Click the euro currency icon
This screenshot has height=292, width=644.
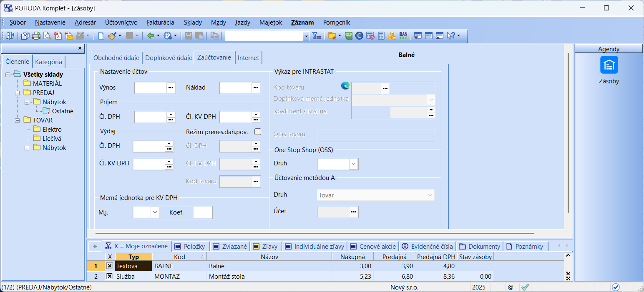coord(359,36)
